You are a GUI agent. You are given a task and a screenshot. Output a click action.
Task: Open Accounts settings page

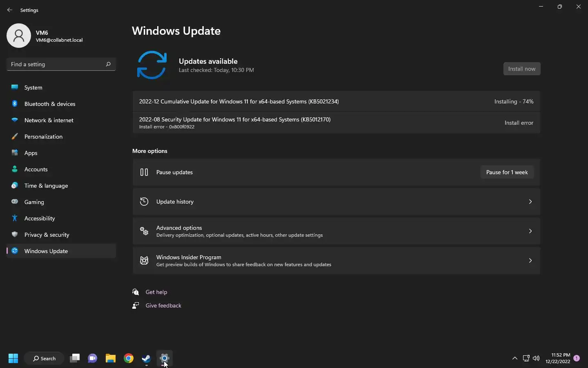coord(61,169)
